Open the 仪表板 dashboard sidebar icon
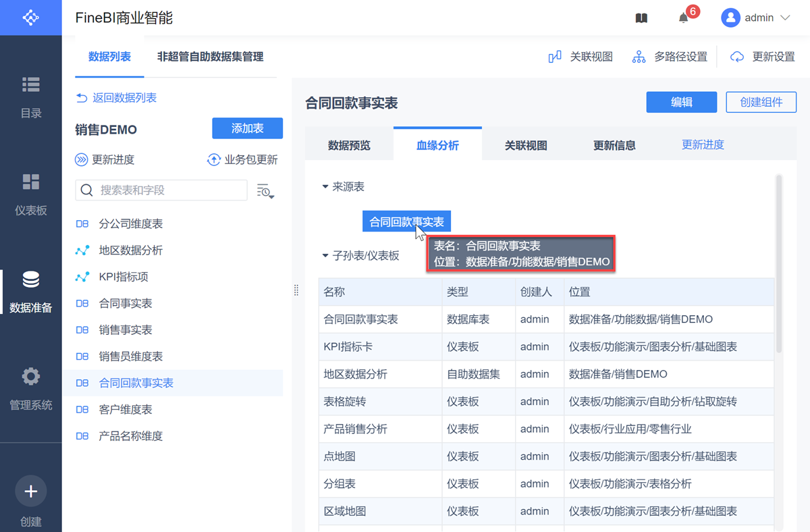 pos(31,182)
